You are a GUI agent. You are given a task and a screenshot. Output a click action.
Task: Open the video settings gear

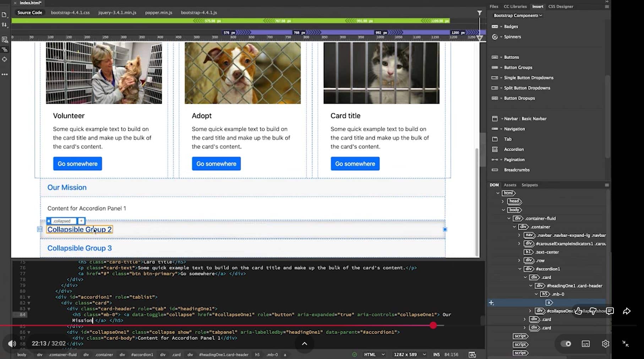tap(605, 344)
